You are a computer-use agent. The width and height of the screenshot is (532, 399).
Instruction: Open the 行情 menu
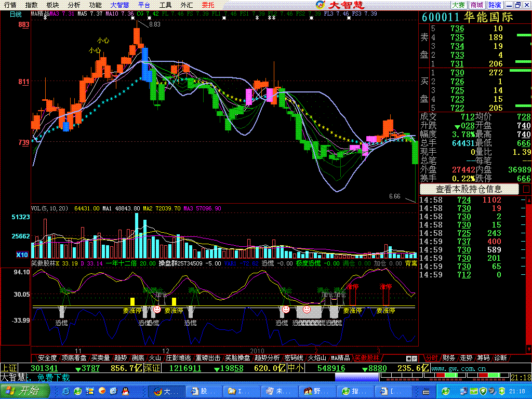coord(10,5)
